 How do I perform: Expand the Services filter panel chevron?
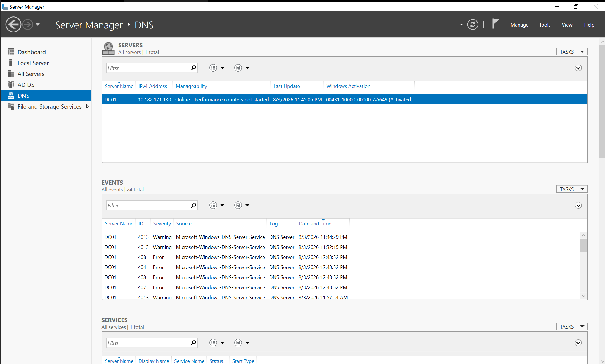(x=578, y=343)
